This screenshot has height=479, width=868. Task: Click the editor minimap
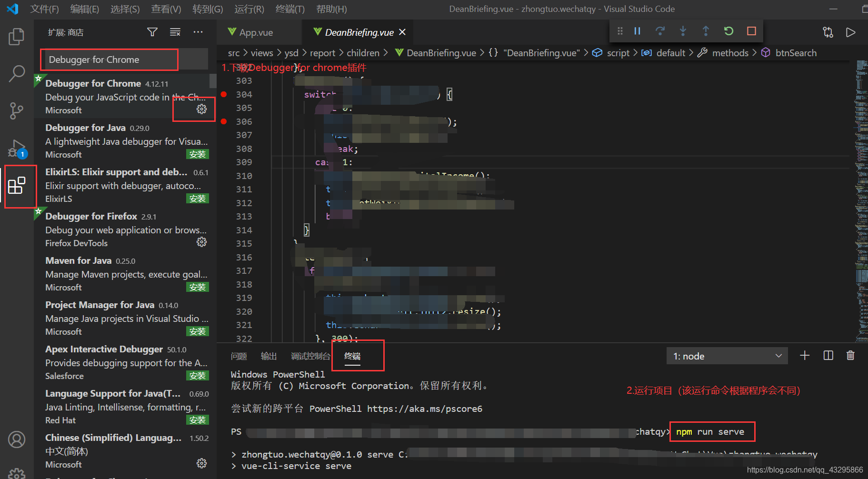[x=861, y=200]
